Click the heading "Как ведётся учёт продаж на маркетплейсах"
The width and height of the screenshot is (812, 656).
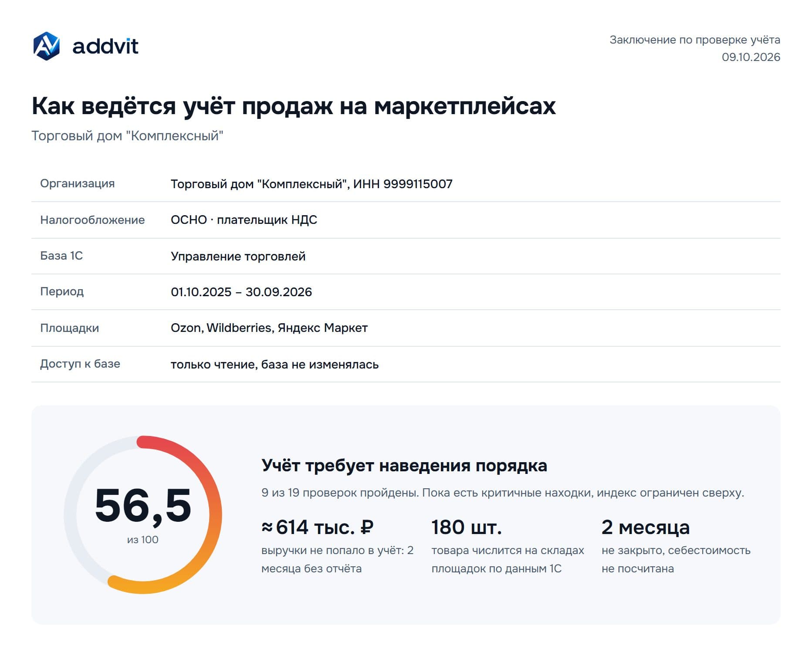coord(294,106)
